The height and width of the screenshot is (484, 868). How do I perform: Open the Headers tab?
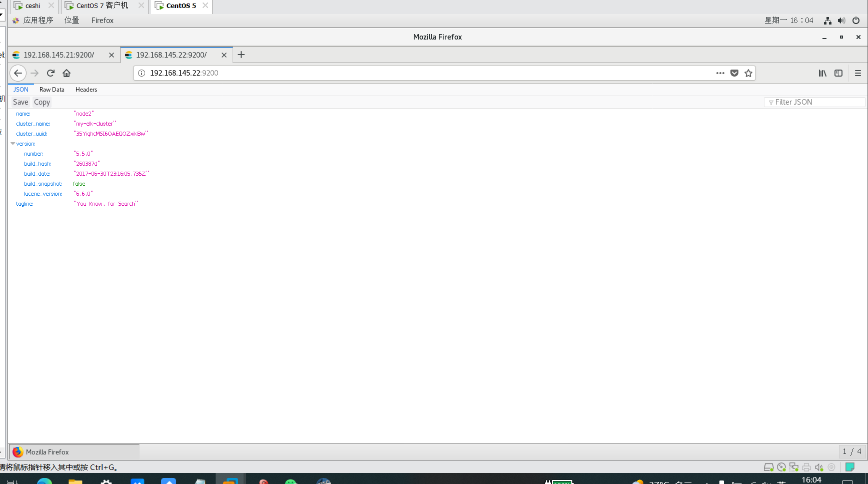pyautogui.click(x=86, y=90)
